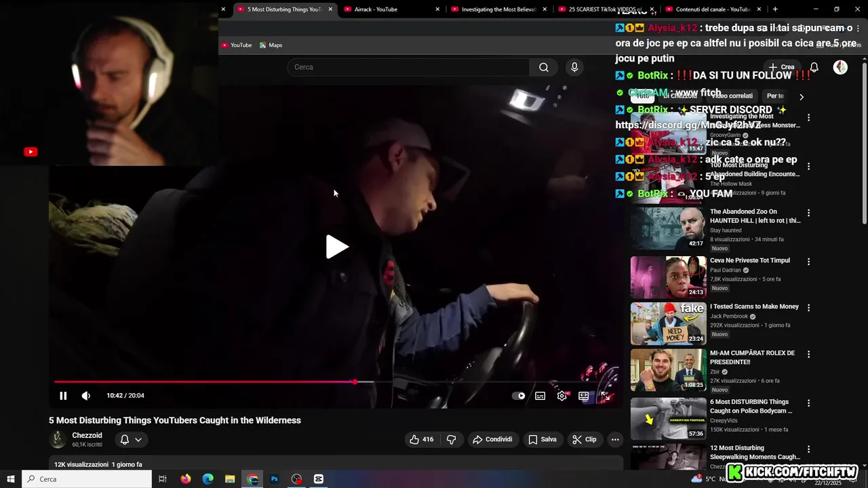Open the Maps bookmark
This screenshot has height=488, width=868.
coord(271,45)
